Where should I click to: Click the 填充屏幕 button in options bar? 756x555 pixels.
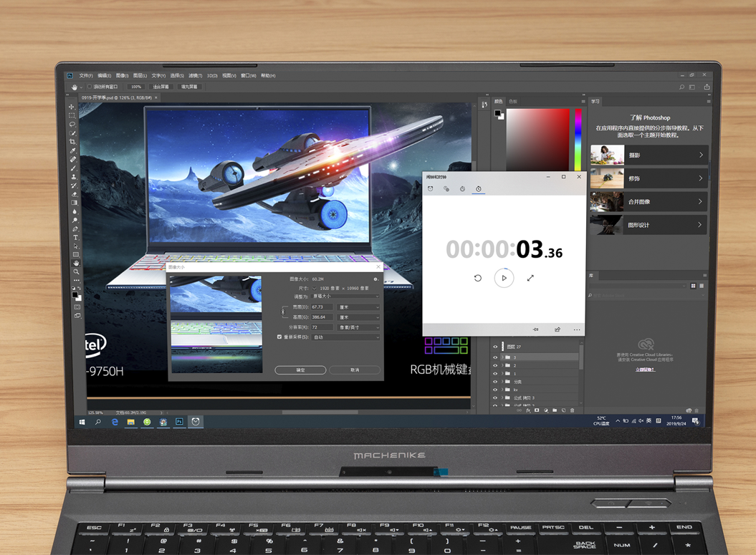(189, 87)
